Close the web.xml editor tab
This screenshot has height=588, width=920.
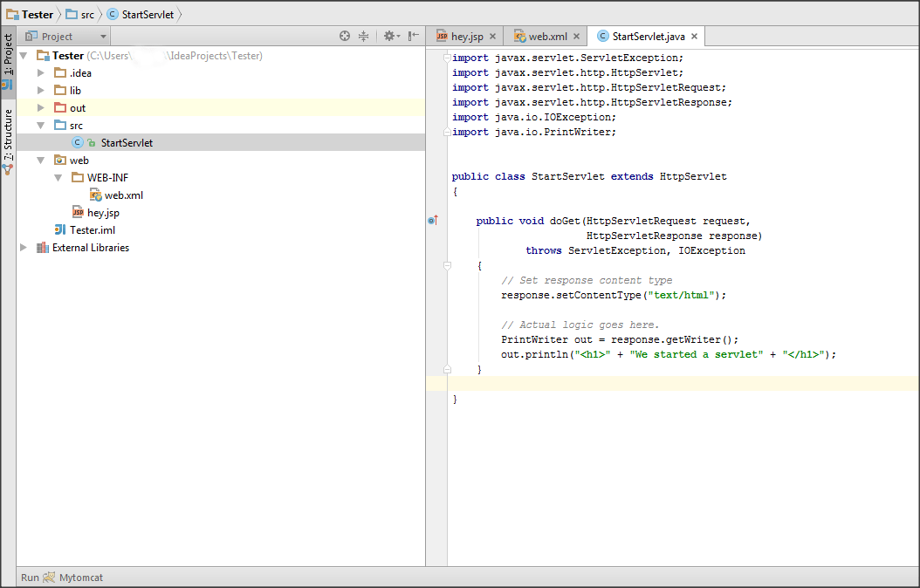pos(576,37)
